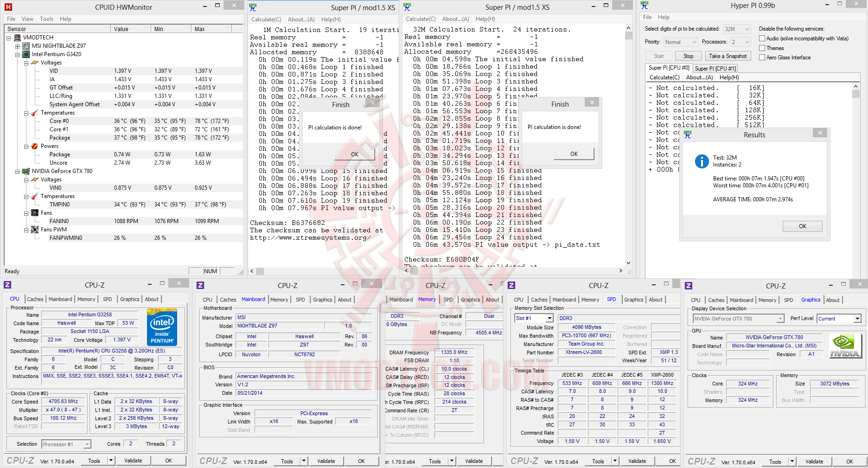Screen dimensions: 868x468
Task: Open the display device dropdown in CPU-Z Graphics
Action: coord(739,319)
